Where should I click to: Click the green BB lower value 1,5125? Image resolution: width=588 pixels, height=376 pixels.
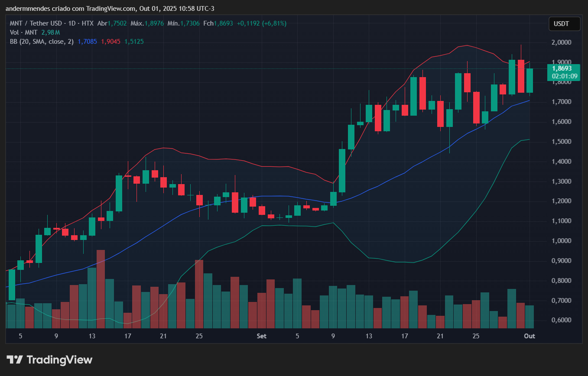pyautogui.click(x=134, y=42)
